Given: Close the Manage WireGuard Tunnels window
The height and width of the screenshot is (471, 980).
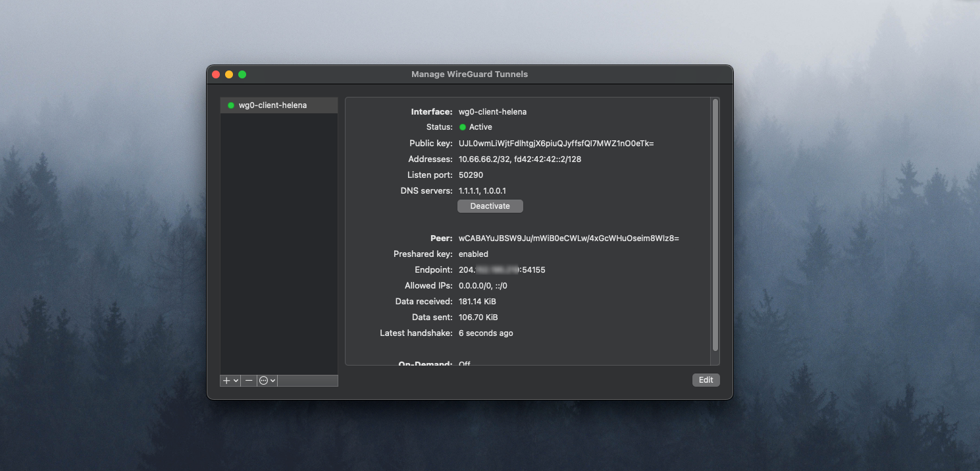Looking at the screenshot, I should [216, 74].
